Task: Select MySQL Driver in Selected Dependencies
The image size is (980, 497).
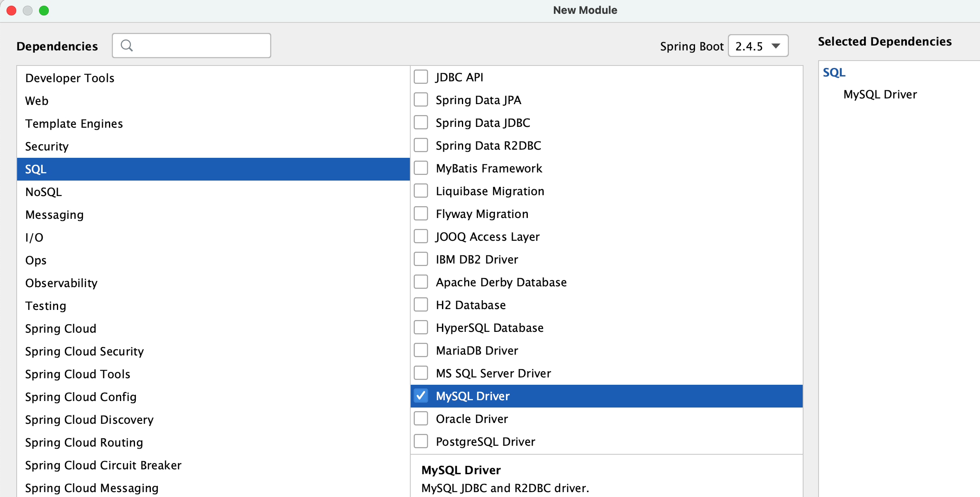Action: [880, 94]
